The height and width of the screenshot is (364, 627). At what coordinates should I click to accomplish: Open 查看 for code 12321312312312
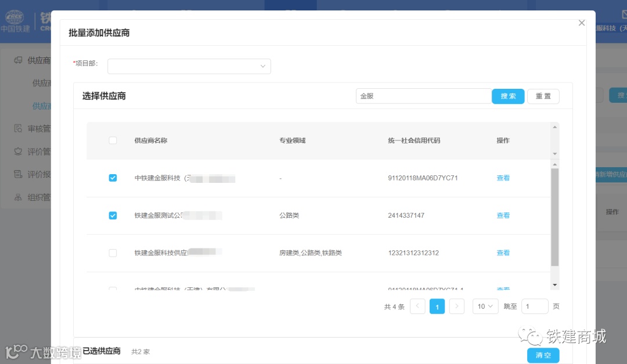coord(503,253)
